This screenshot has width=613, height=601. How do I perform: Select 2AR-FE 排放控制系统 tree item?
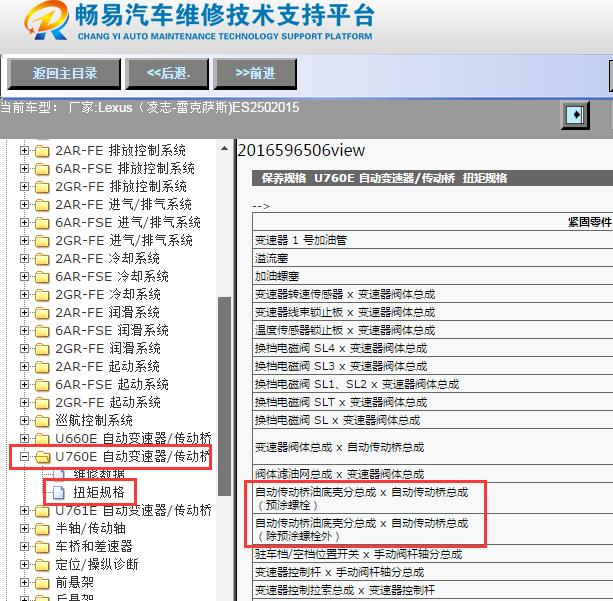120,151
